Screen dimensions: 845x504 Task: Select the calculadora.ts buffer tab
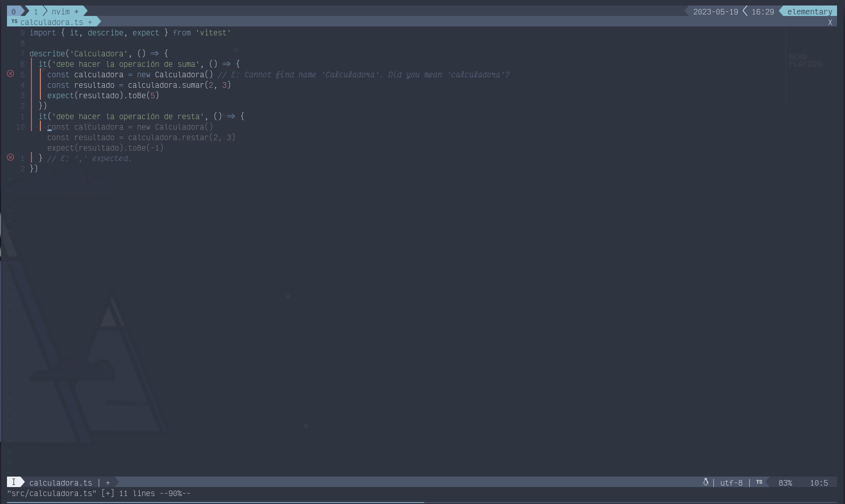51,22
